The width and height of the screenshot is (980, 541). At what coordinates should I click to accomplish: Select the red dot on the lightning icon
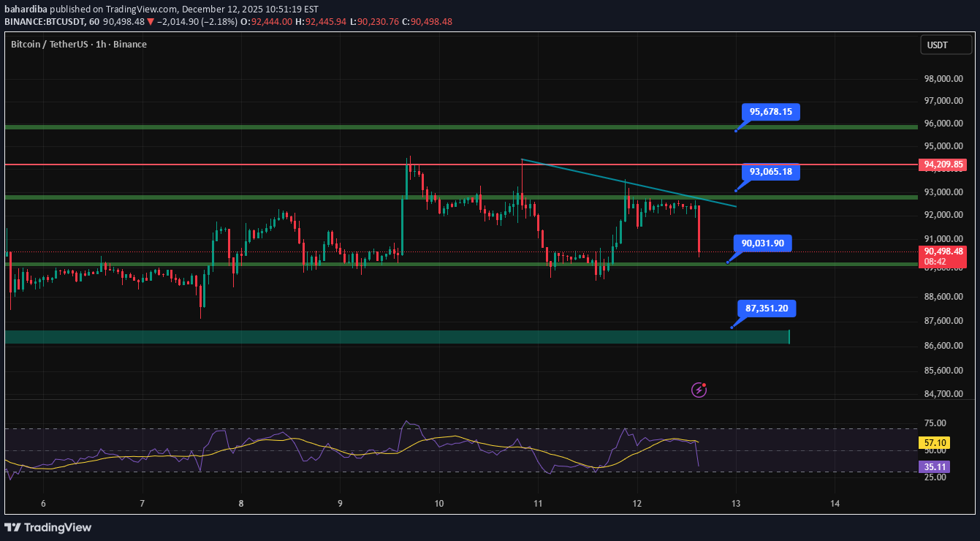coord(705,385)
